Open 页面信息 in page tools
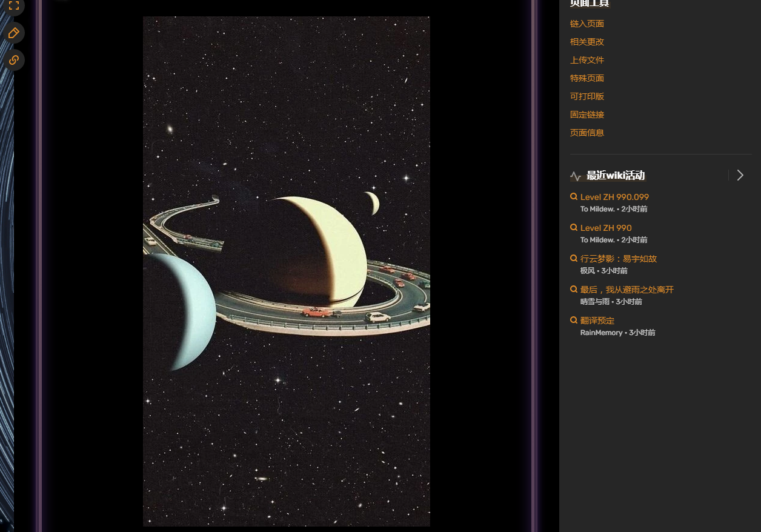The image size is (761, 532). 587,133
